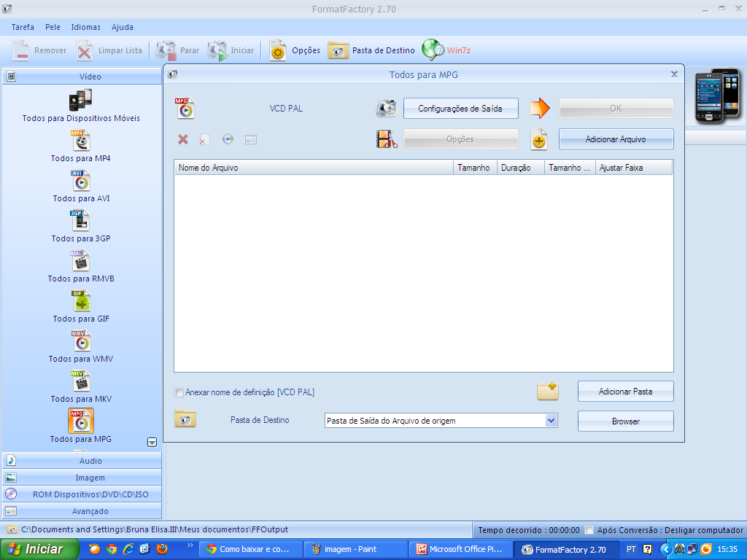747x560 pixels.
Task: Click the play file icon in dialog
Action: coord(228,139)
